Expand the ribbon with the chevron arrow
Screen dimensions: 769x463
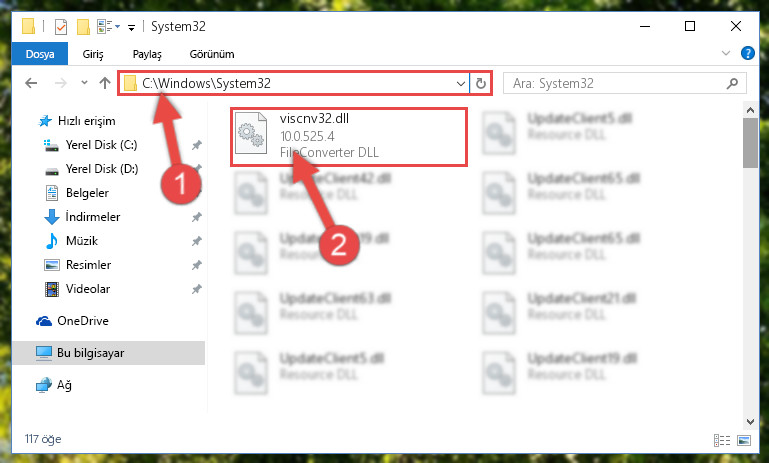click(726, 53)
